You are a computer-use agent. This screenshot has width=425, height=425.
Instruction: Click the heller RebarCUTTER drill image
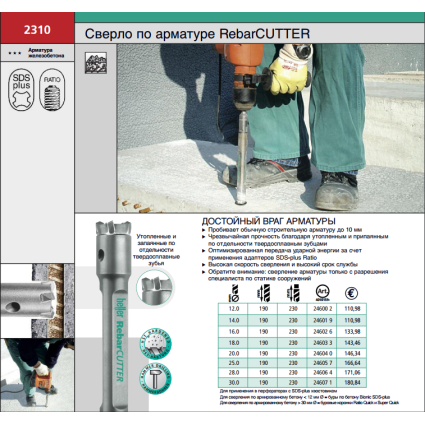tap(112, 315)
